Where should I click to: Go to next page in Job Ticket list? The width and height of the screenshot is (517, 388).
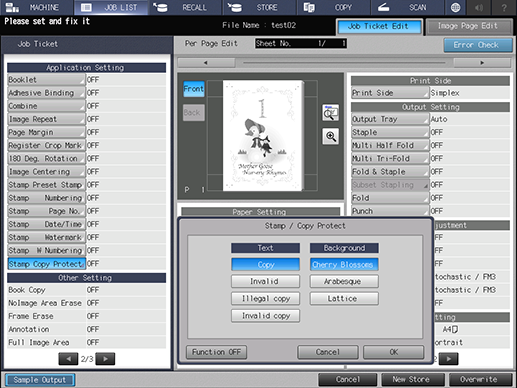click(x=105, y=359)
